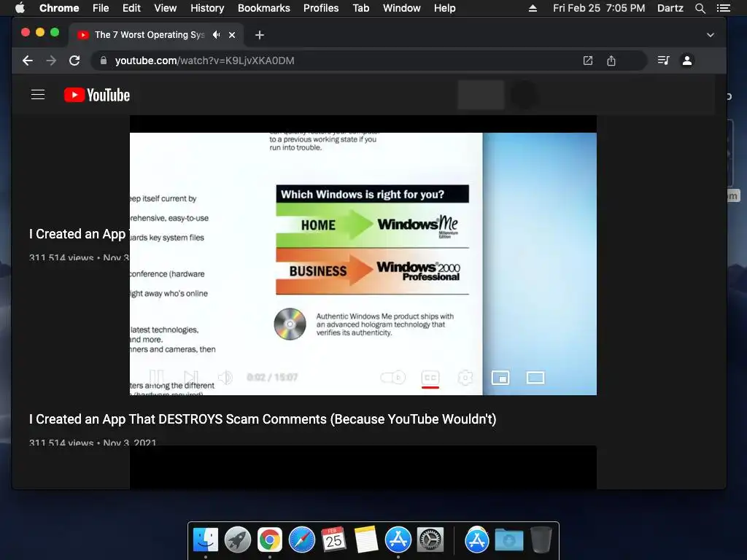Image resolution: width=747 pixels, height=560 pixels.
Task: Open the date and time menu bar item
Action: click(x=599, y=8)
